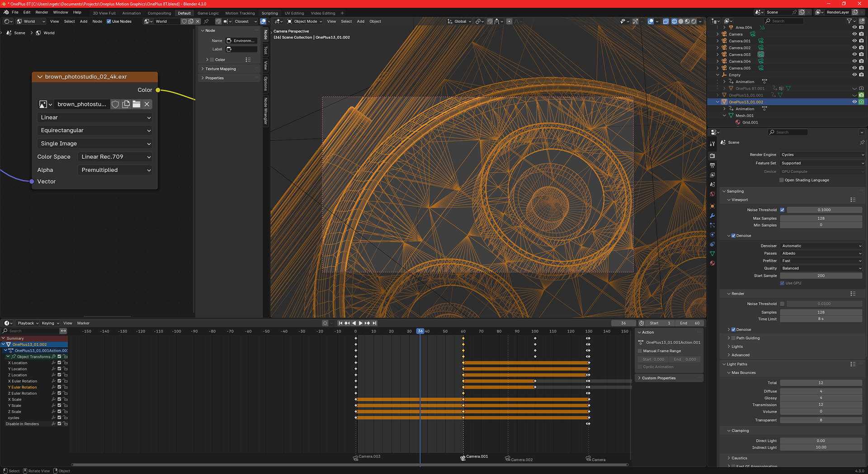Unlink image with X on environment node
Image resolution: width=868 pixels, height=474 pixels.
[147, 104]
